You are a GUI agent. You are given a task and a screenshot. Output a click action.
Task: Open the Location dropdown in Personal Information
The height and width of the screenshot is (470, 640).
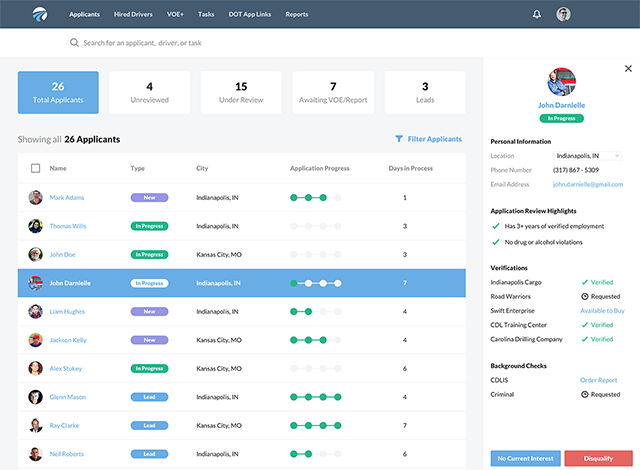tap(587, 156)
